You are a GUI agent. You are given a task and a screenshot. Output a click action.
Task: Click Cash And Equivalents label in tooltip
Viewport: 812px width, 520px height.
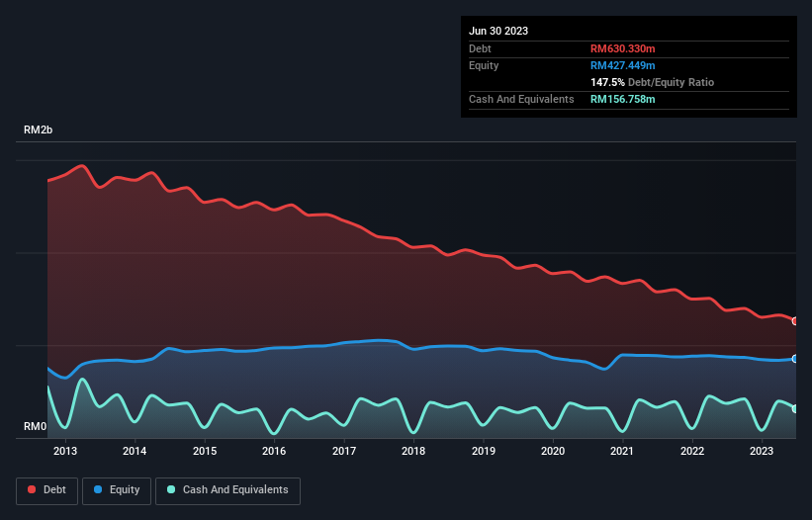(x=521, y=99)
